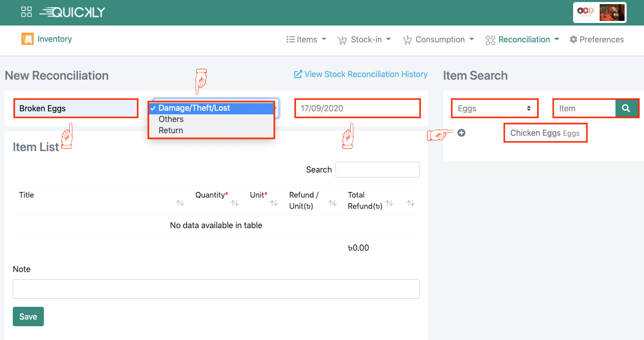Image resolution: width=644 pixels, height=340 pixels.
Task: Click the orange Inventory icon
Action: (x=27, y=39)
